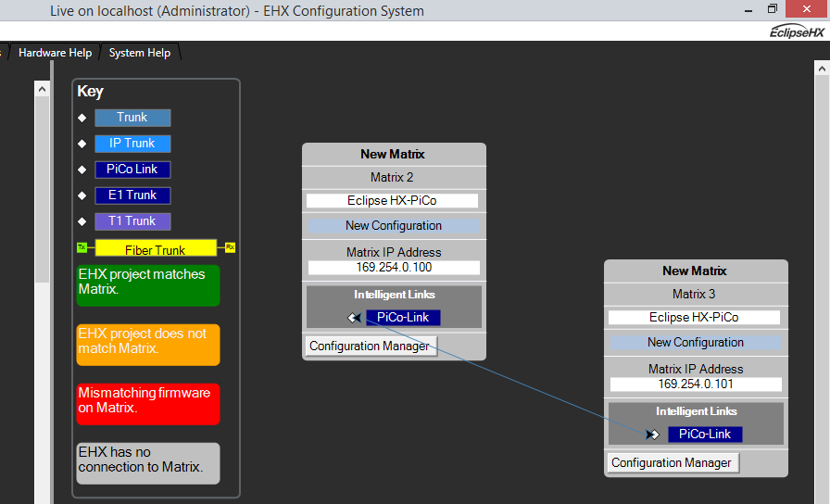Click the diamond icon next to PiCo Link
Image resolution: width=830 pixels, height=504 pixels.
82,170
